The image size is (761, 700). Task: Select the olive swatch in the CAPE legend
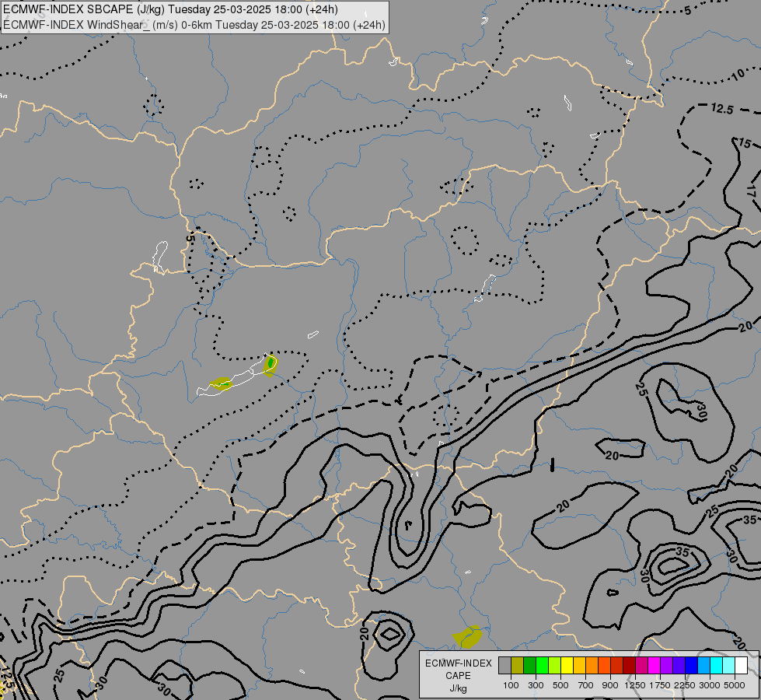tap(518, 666)
